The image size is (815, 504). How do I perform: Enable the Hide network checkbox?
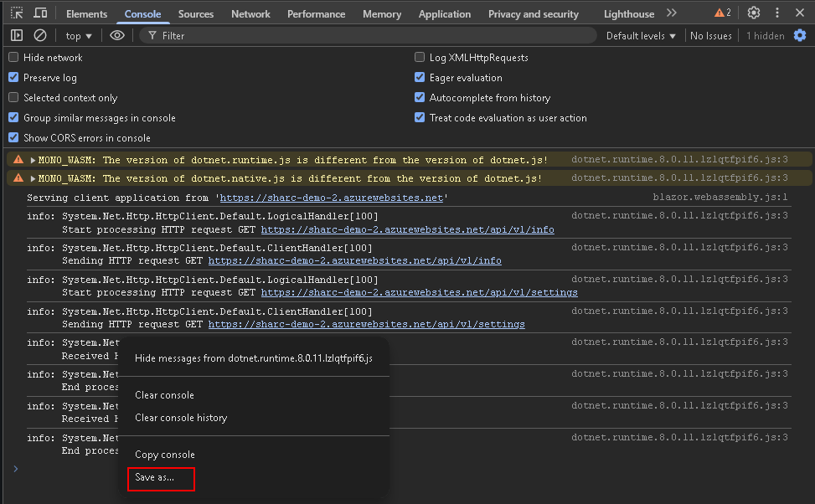pyautogui.click(x=13, y=58)
